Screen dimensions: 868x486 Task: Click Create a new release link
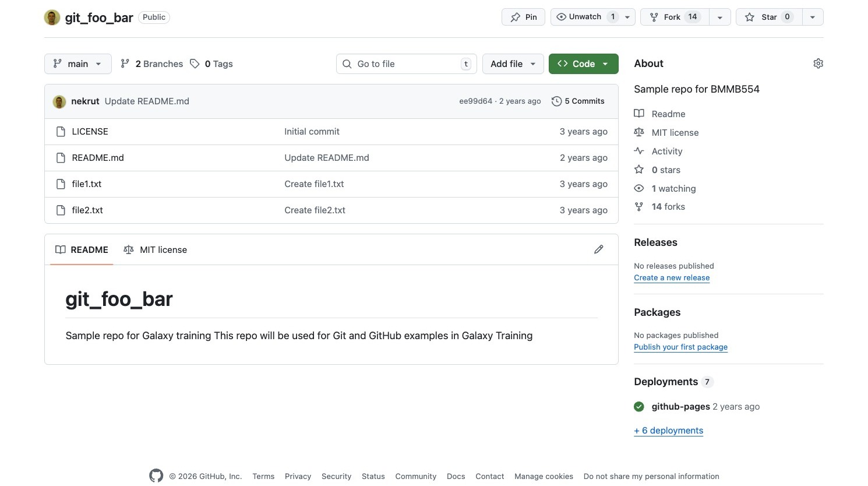pos(672,278)
